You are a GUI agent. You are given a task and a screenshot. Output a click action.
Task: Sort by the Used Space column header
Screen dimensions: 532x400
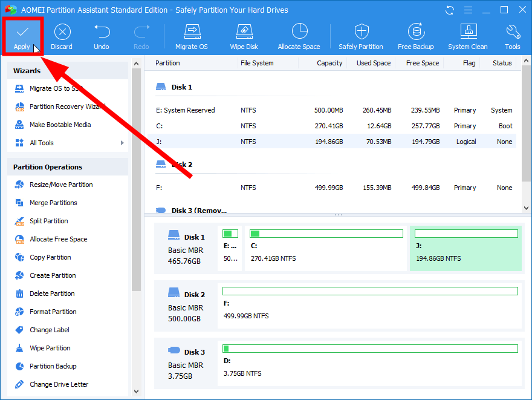pos(374,63)
